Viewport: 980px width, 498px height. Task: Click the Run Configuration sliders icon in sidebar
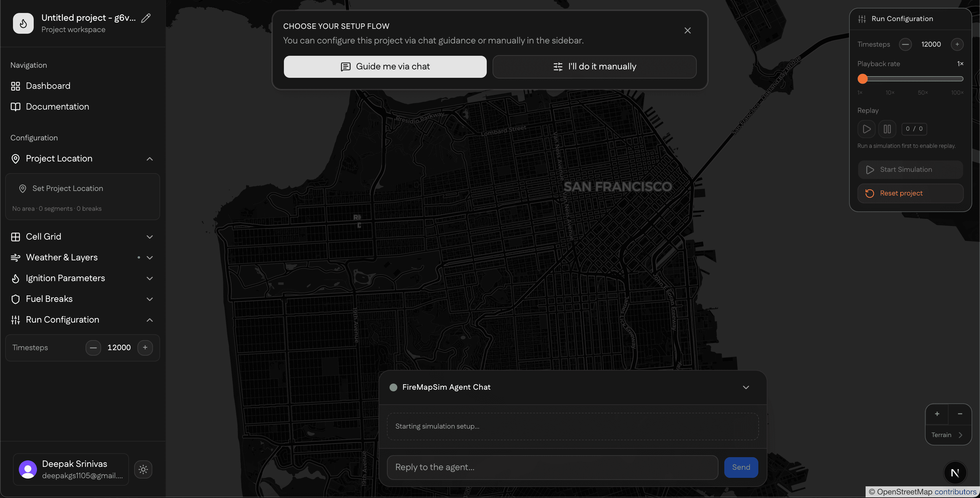tap(16, 320)
